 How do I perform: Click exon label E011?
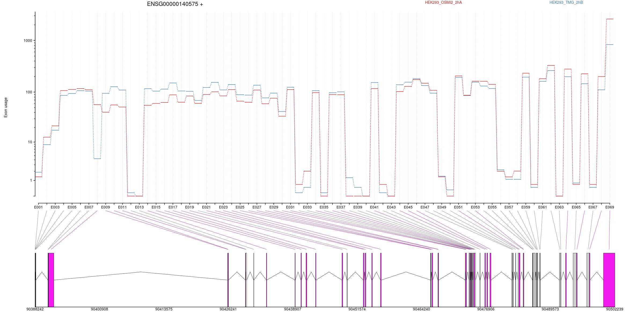122,207
